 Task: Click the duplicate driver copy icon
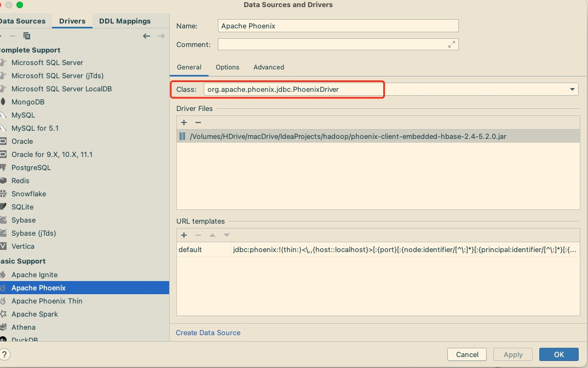(27, 36)
